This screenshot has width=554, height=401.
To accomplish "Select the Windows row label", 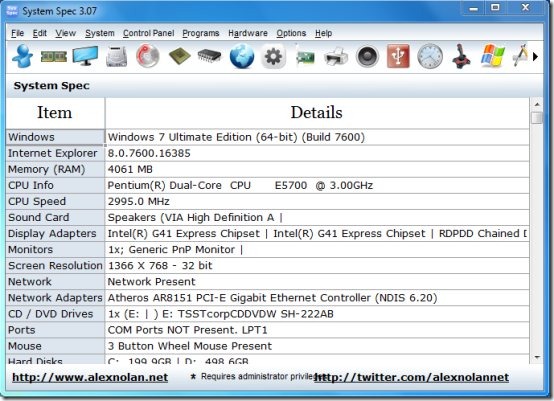I will pos(55,137).
